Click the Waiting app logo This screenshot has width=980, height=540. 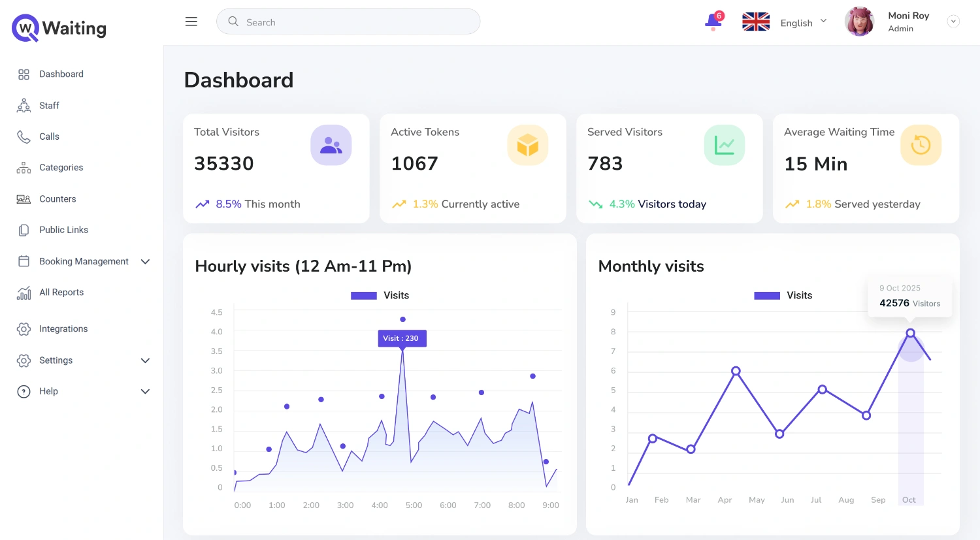click(57, 28)
